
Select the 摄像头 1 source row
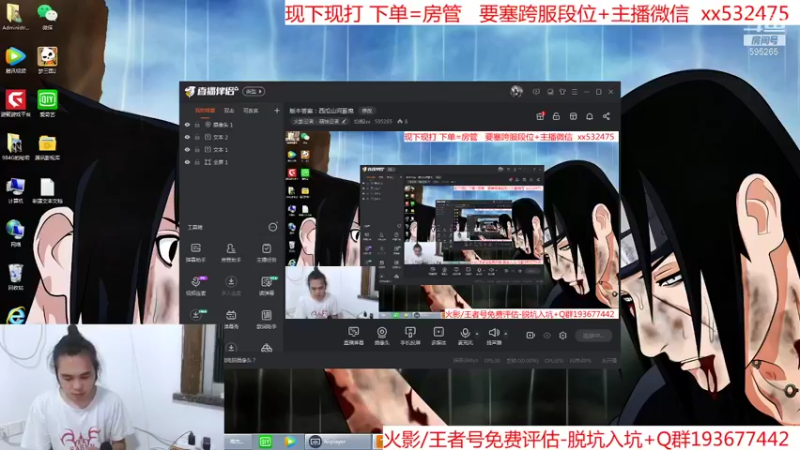click(x=232, y=125)
